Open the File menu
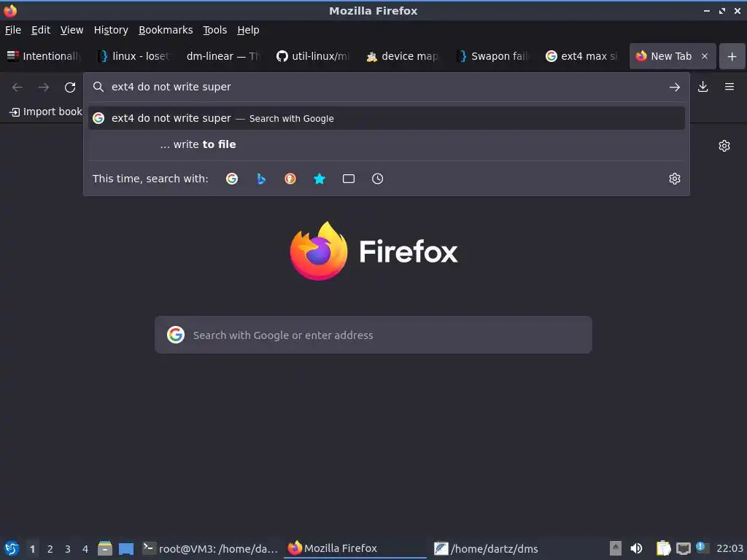This screenshot has width=747, height=560. 13,30
